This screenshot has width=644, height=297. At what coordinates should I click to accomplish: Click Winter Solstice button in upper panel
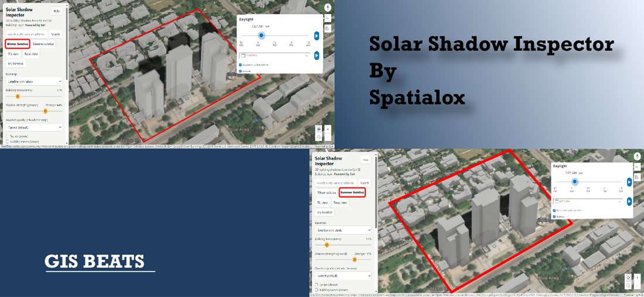17,43
